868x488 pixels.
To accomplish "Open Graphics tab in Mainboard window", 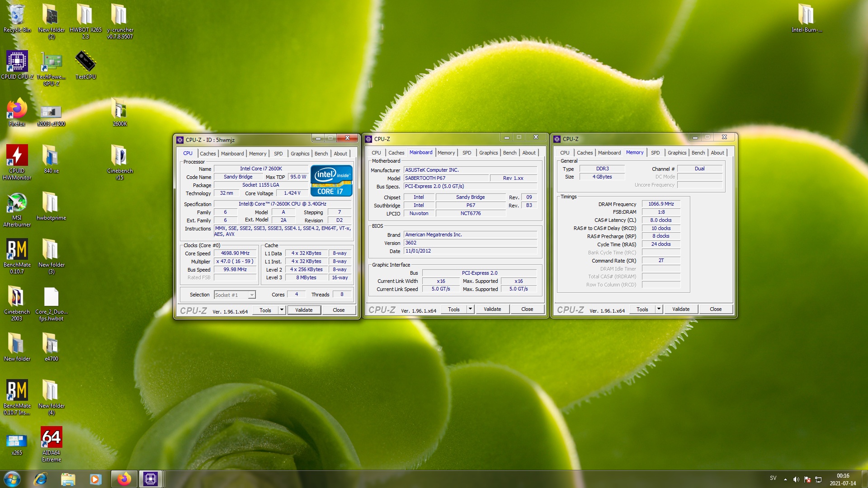I will coord(488,153).
